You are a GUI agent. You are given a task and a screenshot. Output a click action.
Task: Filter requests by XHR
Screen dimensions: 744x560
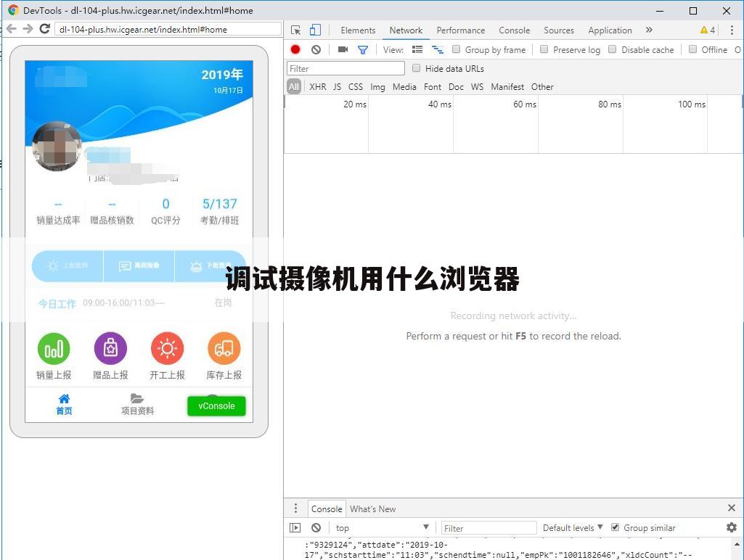(x=317, y=87)
